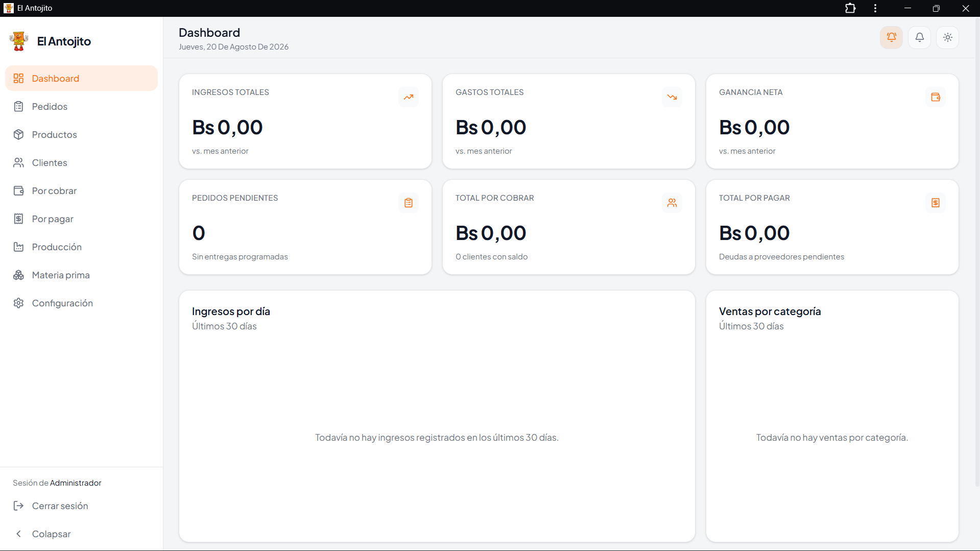Click the Dashboard page heading

209,32
